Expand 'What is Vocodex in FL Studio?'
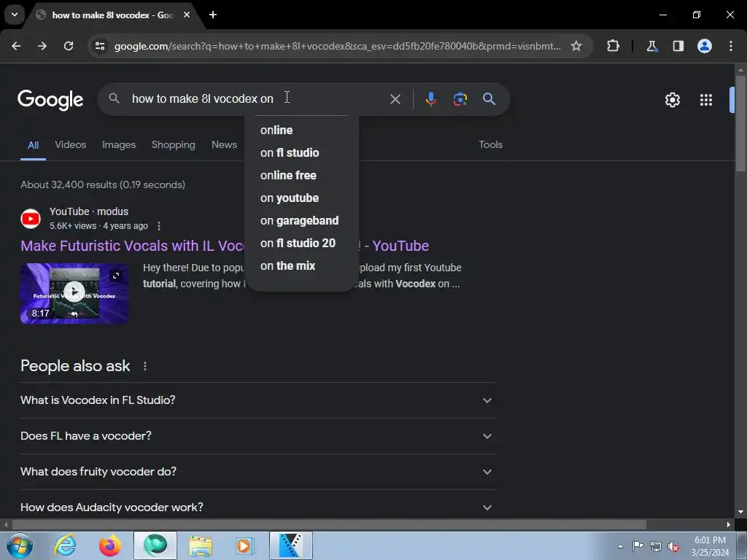The image size is (747, 560). coord(258,400)
